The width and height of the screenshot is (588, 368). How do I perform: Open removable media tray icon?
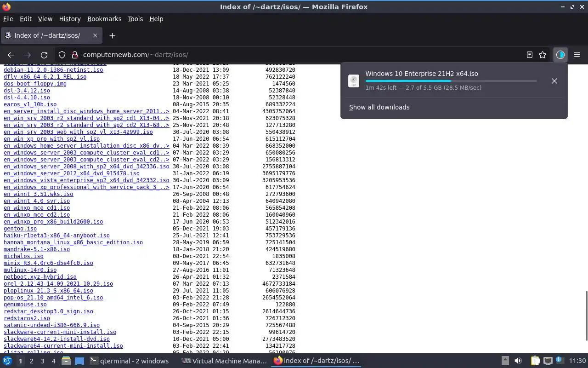(x=505, y=361)
